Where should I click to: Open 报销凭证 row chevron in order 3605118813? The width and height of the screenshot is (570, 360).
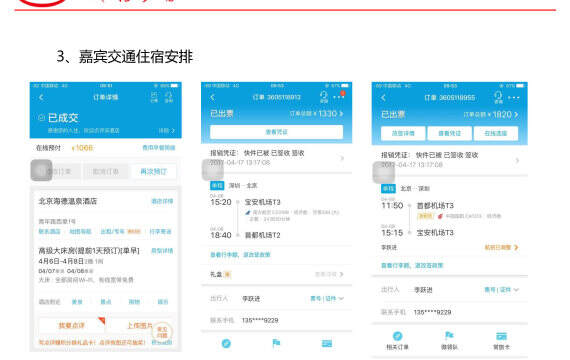click(x=341, y=158)
